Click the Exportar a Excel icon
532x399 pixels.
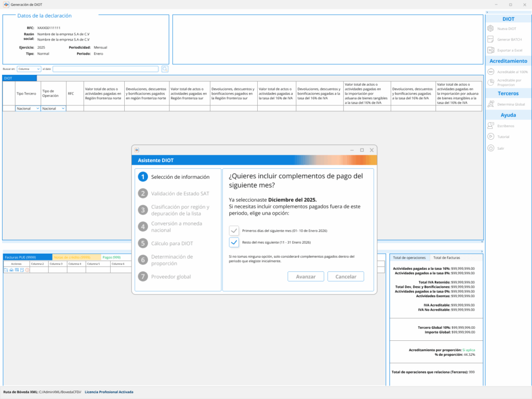[x=490, y=50]
